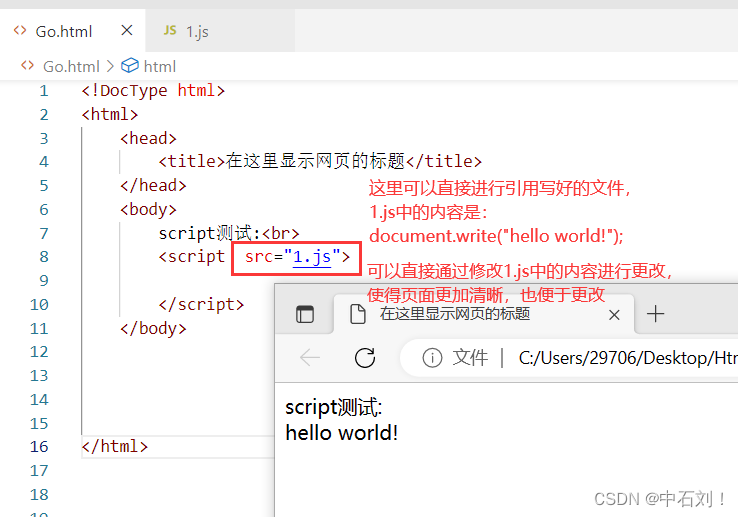This screenshot has height=517, width=738.
Task: Click line number 16 in the gutter
Action: click(39, 446)
